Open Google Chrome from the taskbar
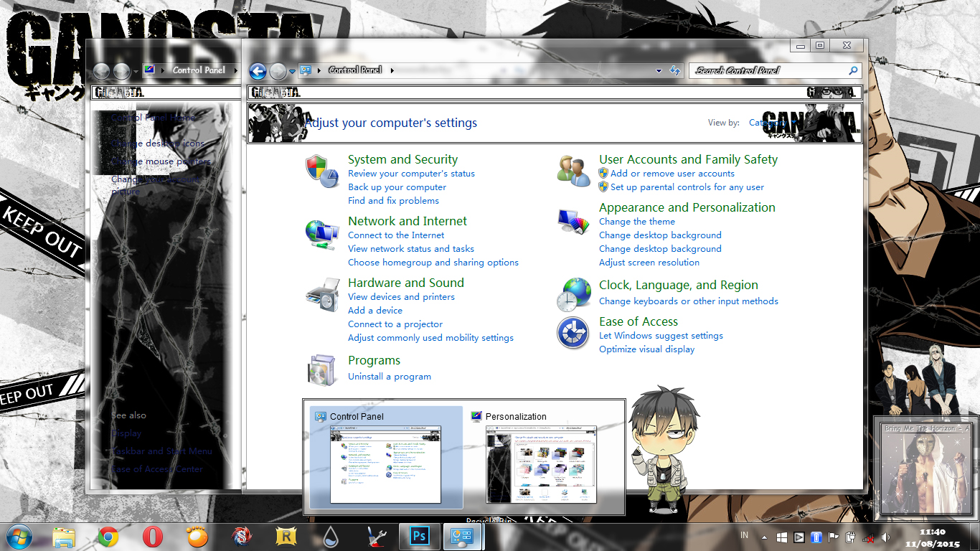The width and height of the screenshot is (980, 551). pyautogui.click(x=108, y=537)
